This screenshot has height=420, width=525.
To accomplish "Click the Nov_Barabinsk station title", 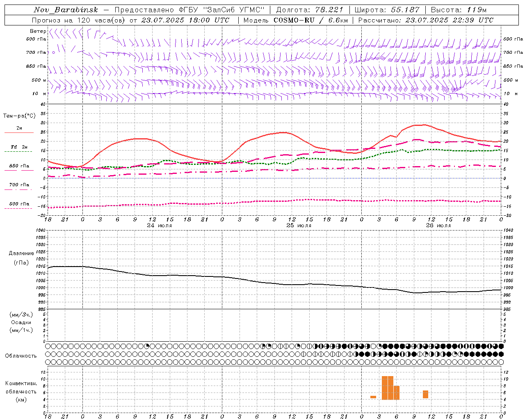I will [x=66, y=10].
